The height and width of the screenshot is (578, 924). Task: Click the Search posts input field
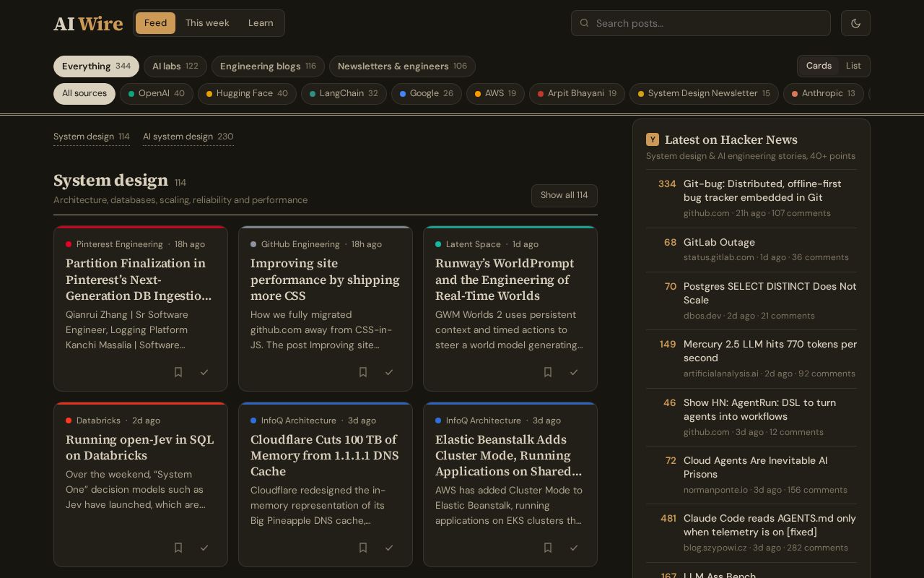coord(701,23)
